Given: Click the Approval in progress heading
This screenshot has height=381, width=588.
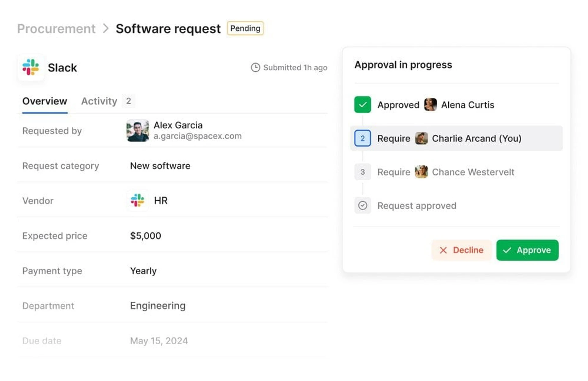Looking at the screenshot, I should click(x=403, y=65).
